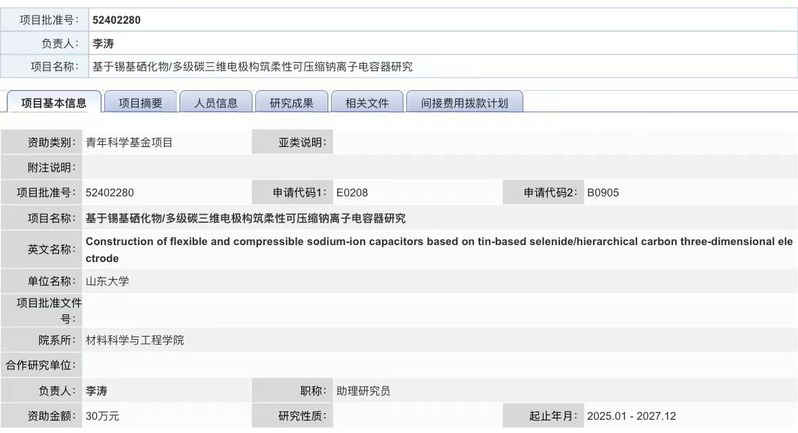Screen dimensions: 798x433
Task: Click the 项目基本信息 tab
Action: [x=54, y=102]
